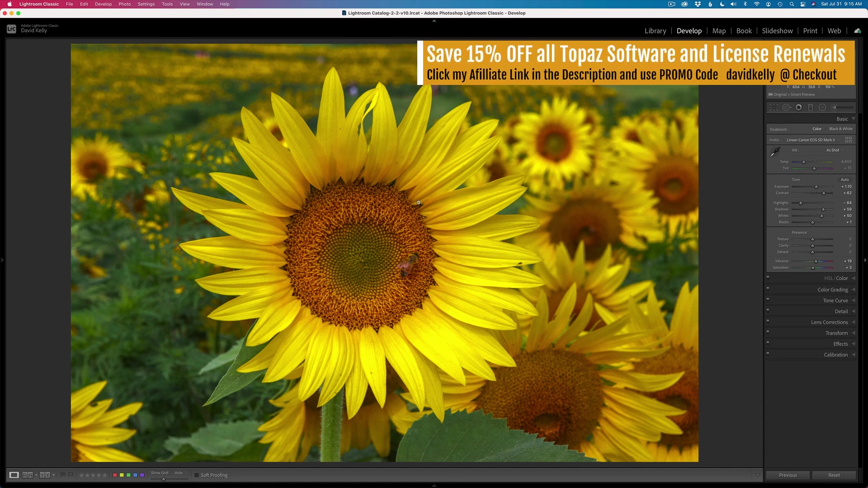Set rating to three stars
Image resolution: width=868 pixels, height=488 pixels.
coord(93,475)
